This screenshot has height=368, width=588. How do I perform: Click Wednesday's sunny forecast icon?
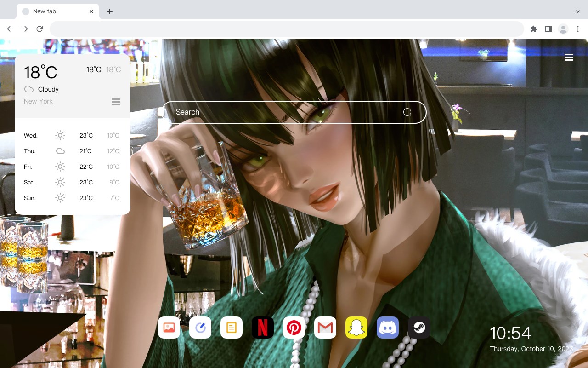coord(60,135)
